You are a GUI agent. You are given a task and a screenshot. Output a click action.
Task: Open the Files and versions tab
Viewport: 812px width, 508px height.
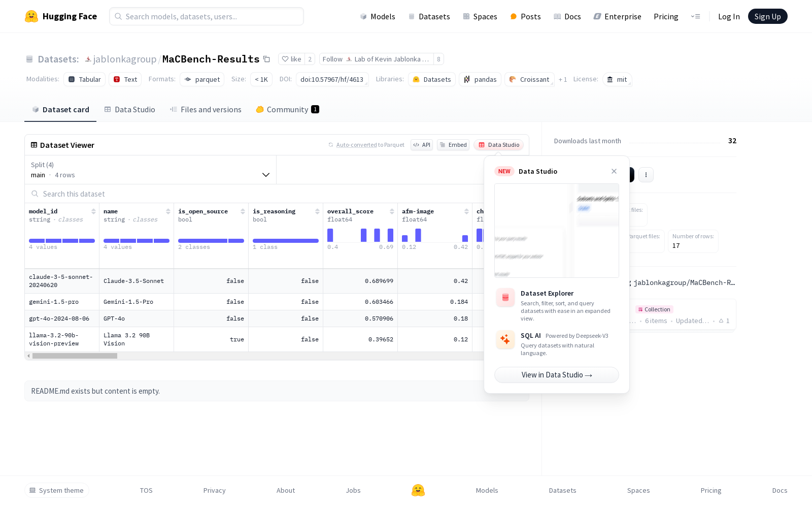(206, 109)
